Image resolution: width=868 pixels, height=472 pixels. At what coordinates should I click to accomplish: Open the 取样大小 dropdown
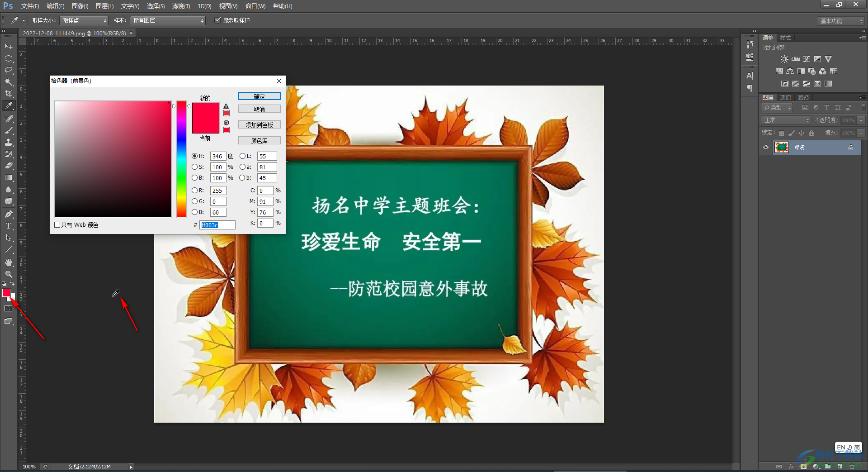[x=85, y=20]
